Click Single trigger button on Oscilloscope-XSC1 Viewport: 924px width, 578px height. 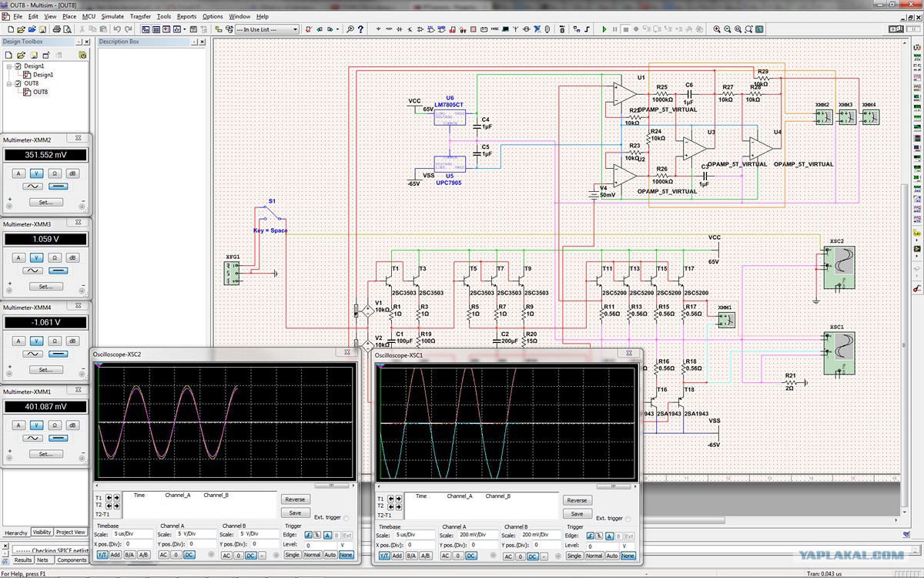point(574,555)
